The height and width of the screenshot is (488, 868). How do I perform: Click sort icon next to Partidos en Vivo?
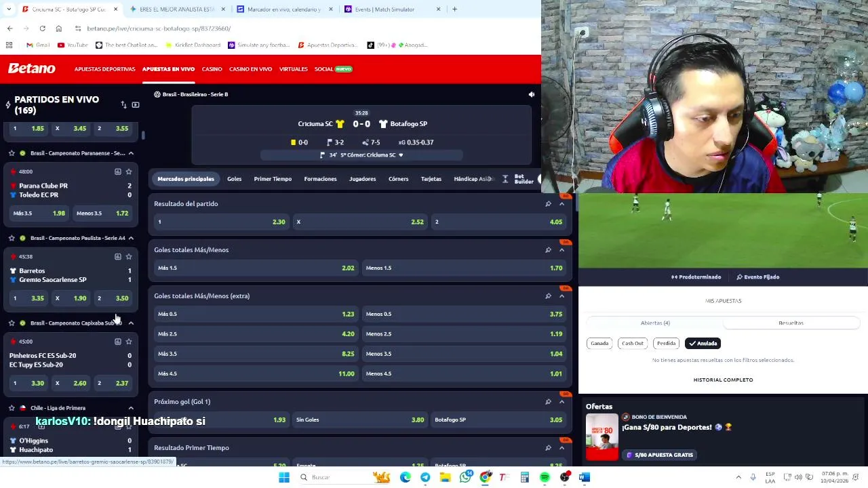(123, 105)
